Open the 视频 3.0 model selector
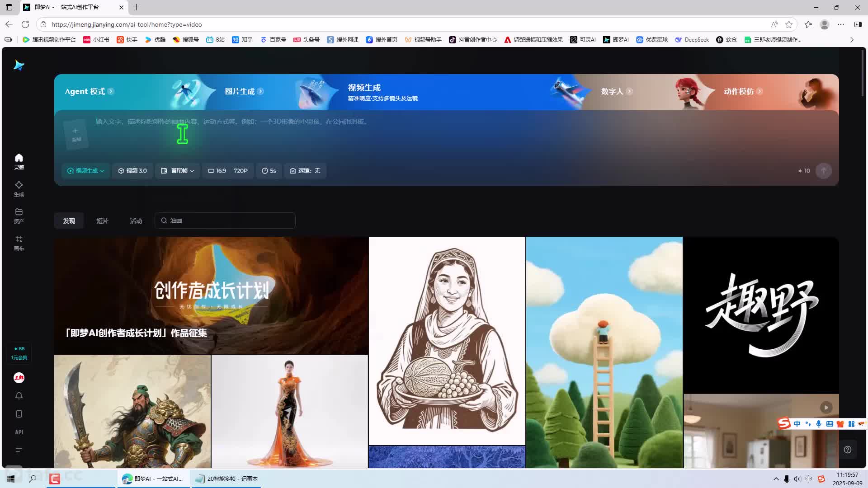The height and width of the screenshot is (488, 868). (132, 171)
